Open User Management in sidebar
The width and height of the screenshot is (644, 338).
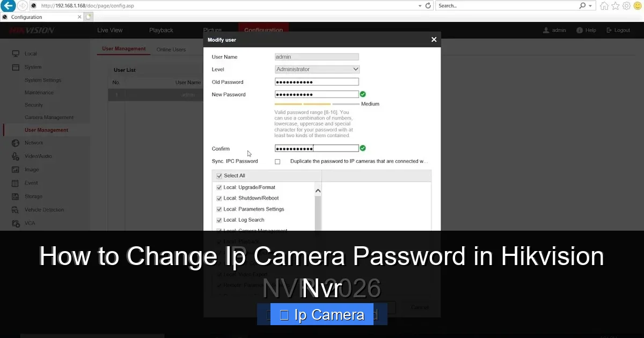46,130
